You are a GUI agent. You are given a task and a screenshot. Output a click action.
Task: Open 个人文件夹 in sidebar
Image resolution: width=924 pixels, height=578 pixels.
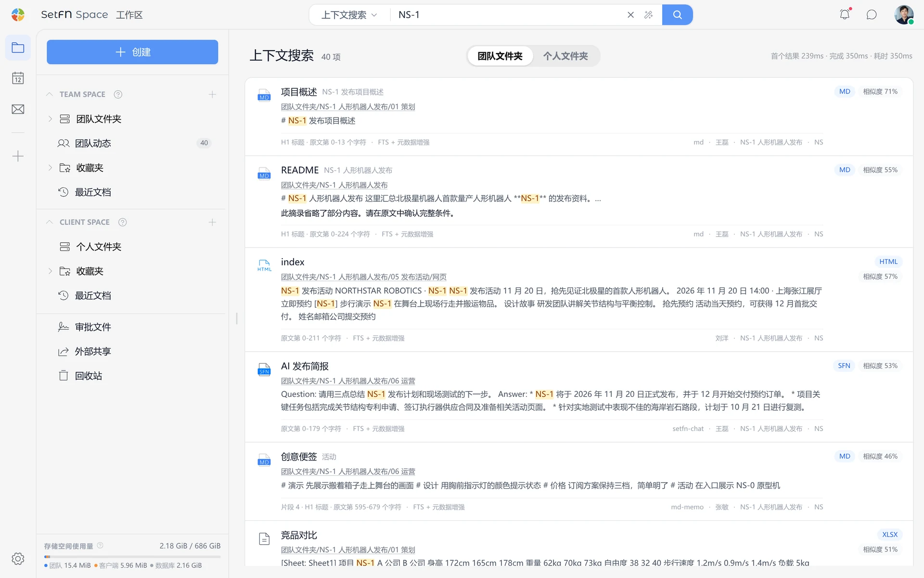point(132,247)
